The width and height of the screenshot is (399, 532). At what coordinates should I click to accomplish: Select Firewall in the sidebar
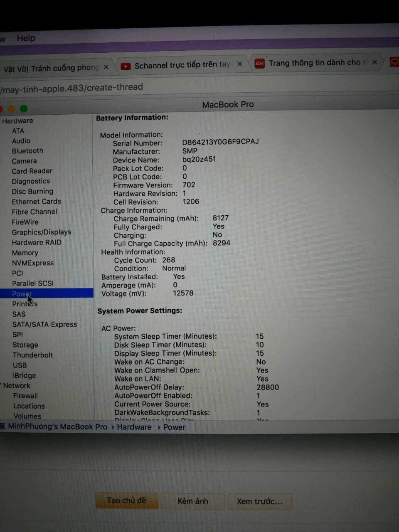[25, 396]
